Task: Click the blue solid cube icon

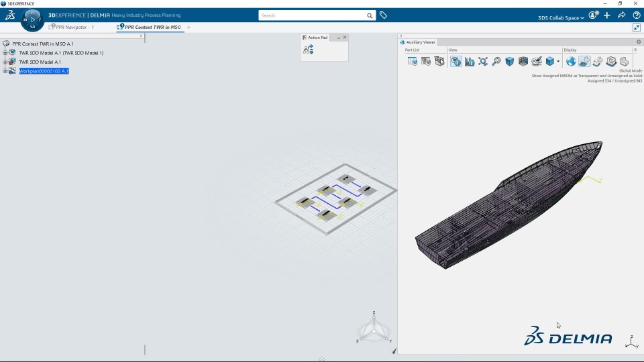Action: coord(510,62)
